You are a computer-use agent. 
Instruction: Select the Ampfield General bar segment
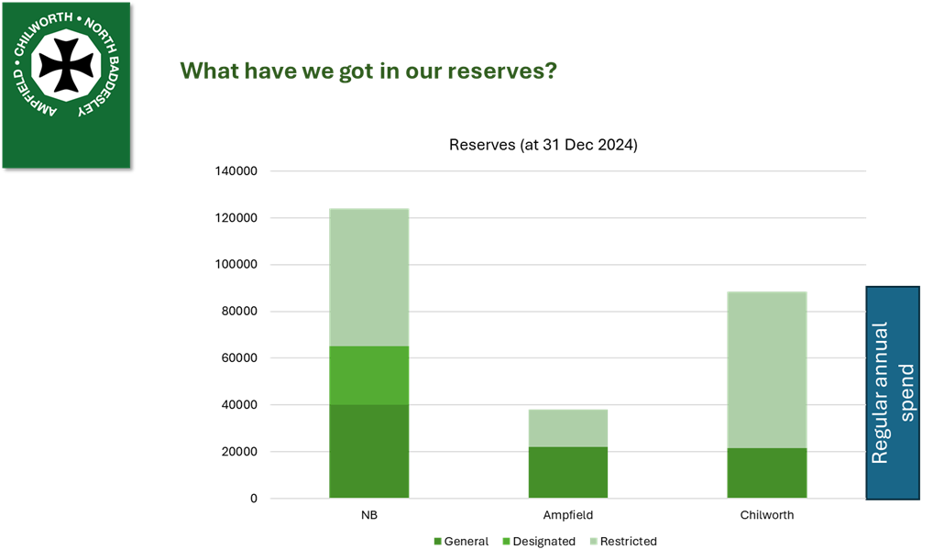[x=567, y=472]
